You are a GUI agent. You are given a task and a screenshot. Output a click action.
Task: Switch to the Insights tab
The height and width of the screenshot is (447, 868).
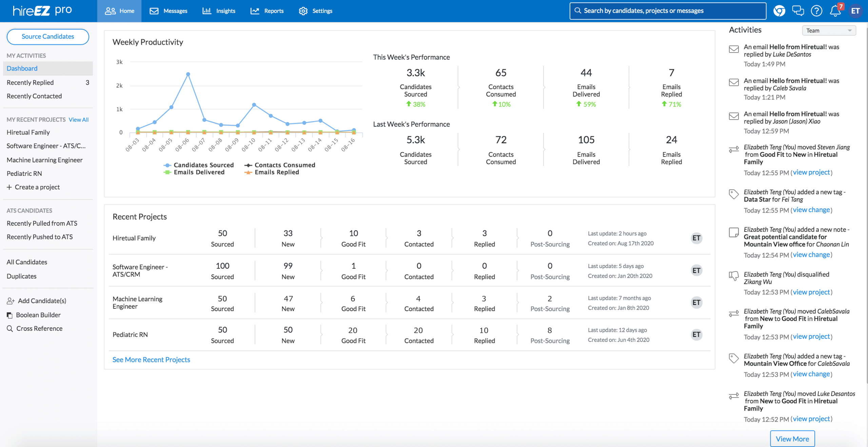pyautogui.click(x=219, y=11)
